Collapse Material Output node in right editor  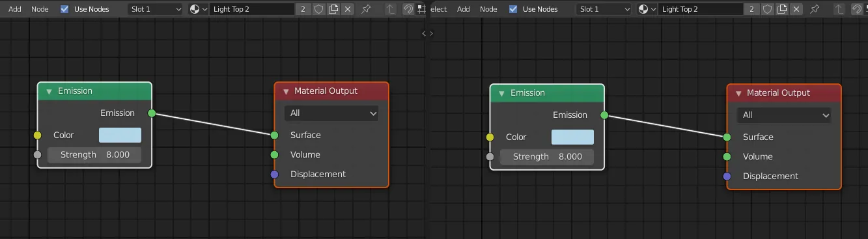coord(738,93)
